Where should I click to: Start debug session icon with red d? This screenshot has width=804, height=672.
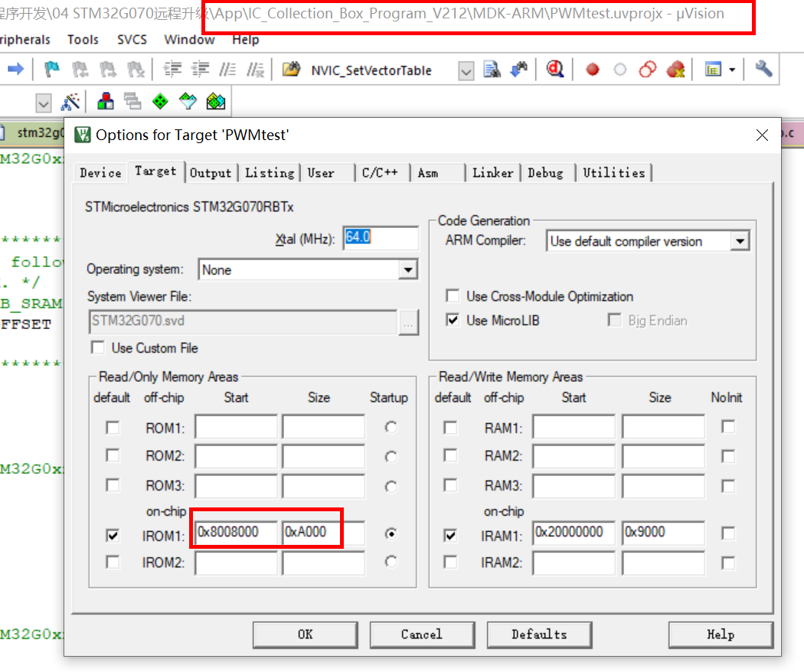click(x=555, y=69)
